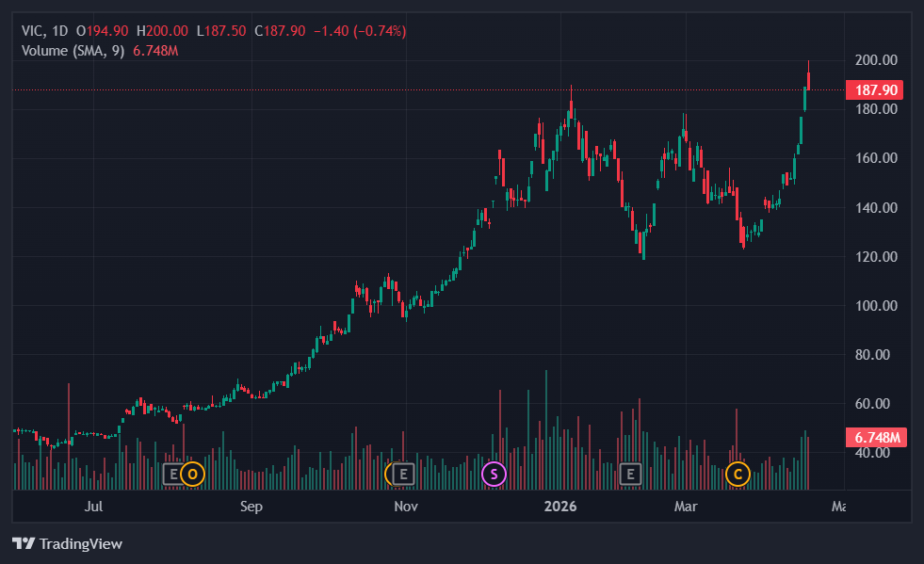Open the E earnings marker left of March
This screenshot has height=564, width=924.
tap(630, 474)
